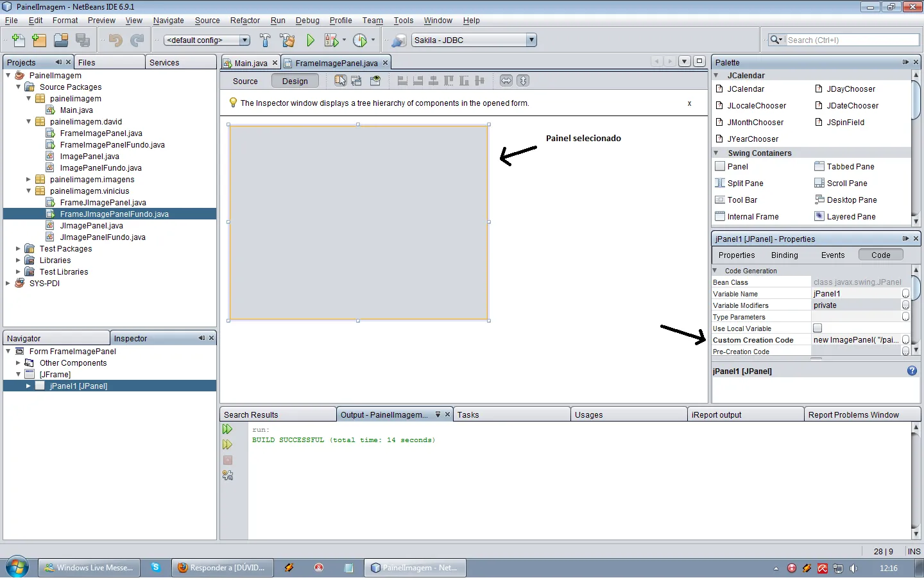Enable Connection Mode in the designer toolbar

(x=356, y=81)
